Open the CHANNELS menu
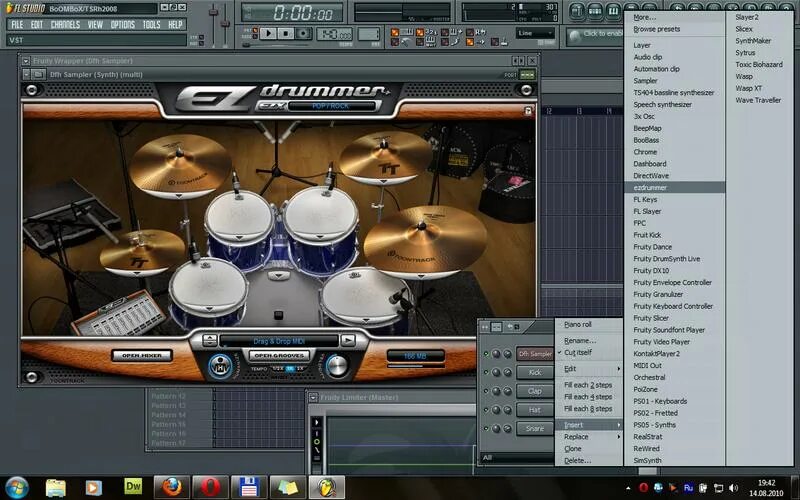800x500 pixels. [x=65, y=24]
